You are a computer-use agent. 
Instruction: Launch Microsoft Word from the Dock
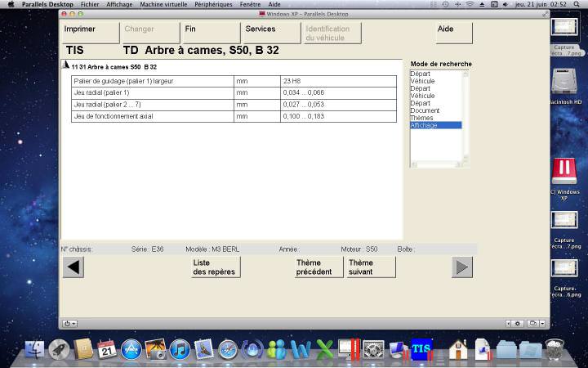click(301, 349)
